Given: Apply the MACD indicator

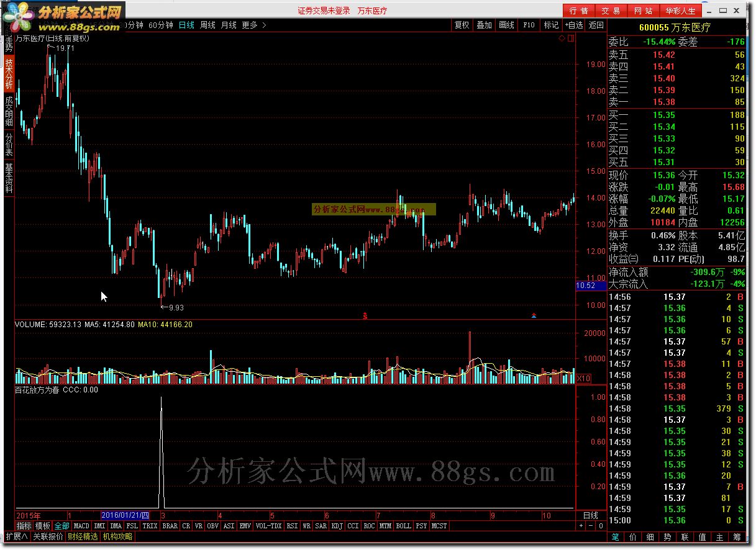Looking at the screenshot, I should click(x=81, y=526).
